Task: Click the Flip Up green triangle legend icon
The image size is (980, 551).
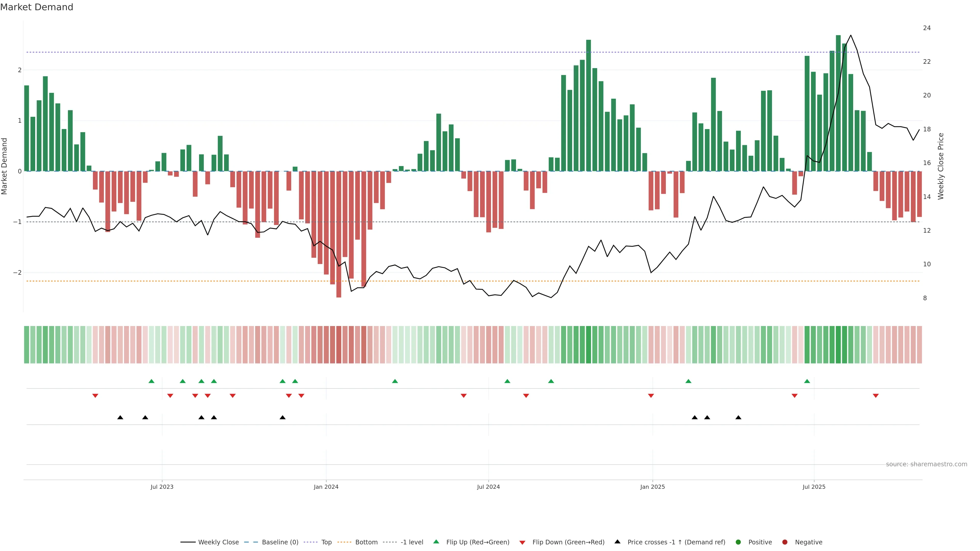Action: coord(436,542)
